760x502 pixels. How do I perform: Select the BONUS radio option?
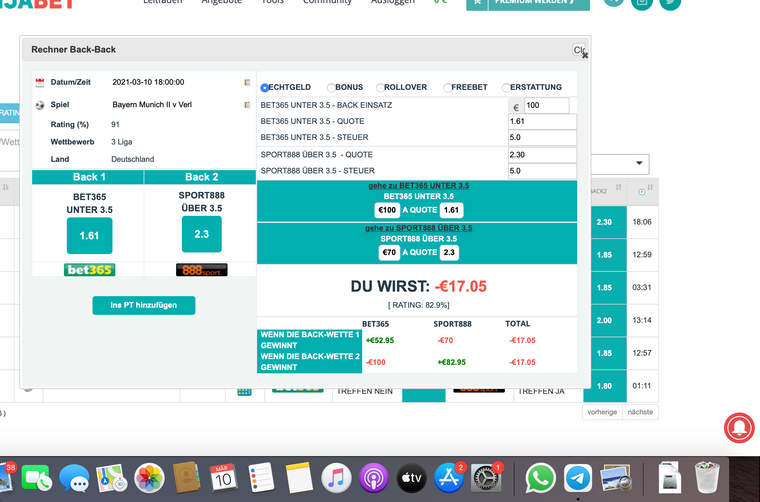pos(331,88)
